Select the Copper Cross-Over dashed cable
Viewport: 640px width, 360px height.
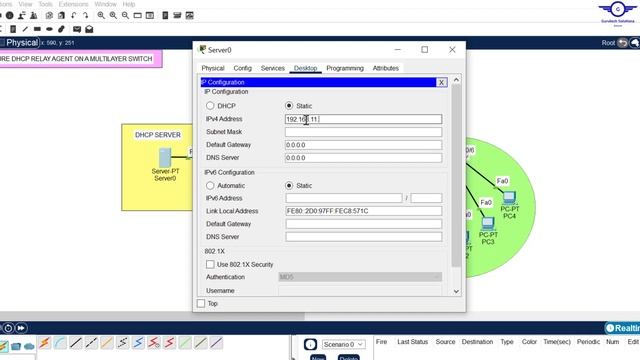coord(91,343)
